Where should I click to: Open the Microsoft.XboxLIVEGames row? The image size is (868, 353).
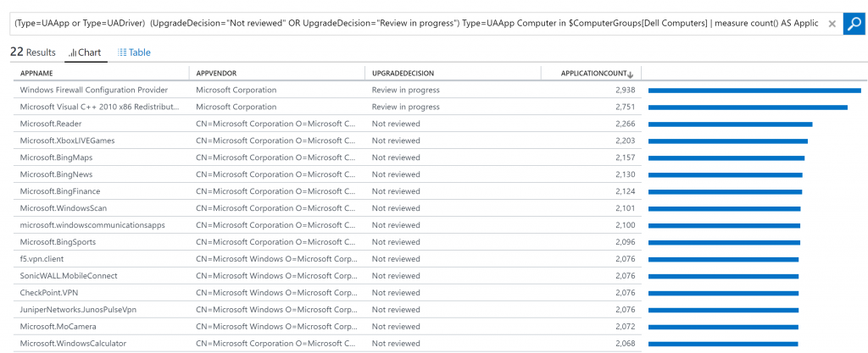[x=67, y=141]
